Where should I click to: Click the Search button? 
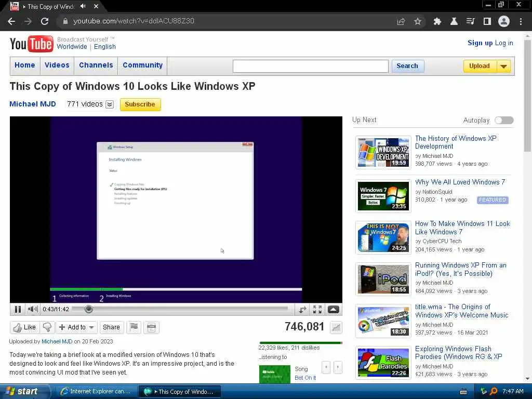click(407, 66)
